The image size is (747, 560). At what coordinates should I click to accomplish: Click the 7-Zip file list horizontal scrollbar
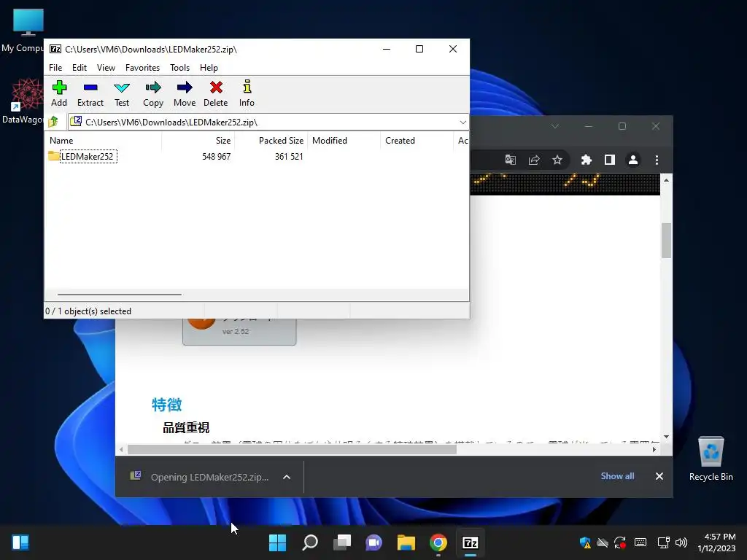(119, 295)
